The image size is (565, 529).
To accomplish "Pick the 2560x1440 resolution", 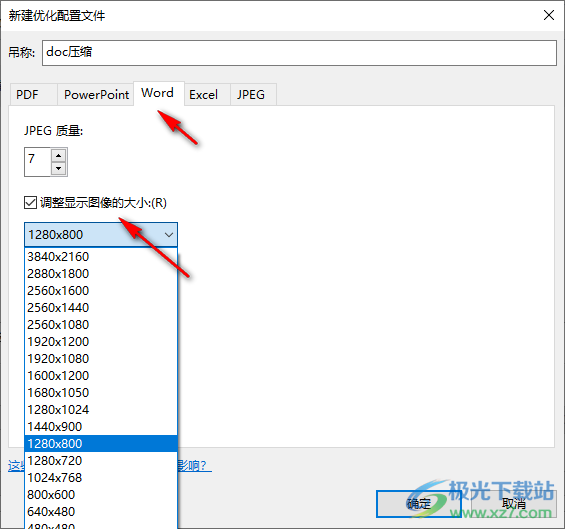I will [101, 307].
